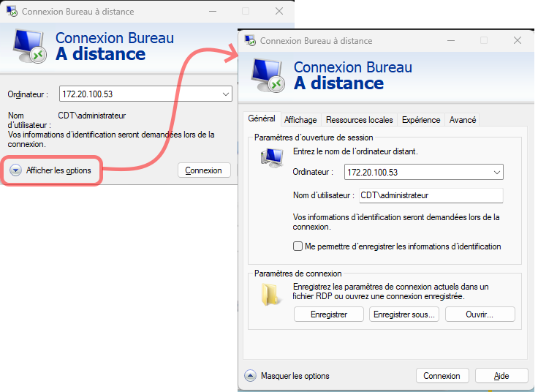Open the Ressources locales tab

point(359,120)
